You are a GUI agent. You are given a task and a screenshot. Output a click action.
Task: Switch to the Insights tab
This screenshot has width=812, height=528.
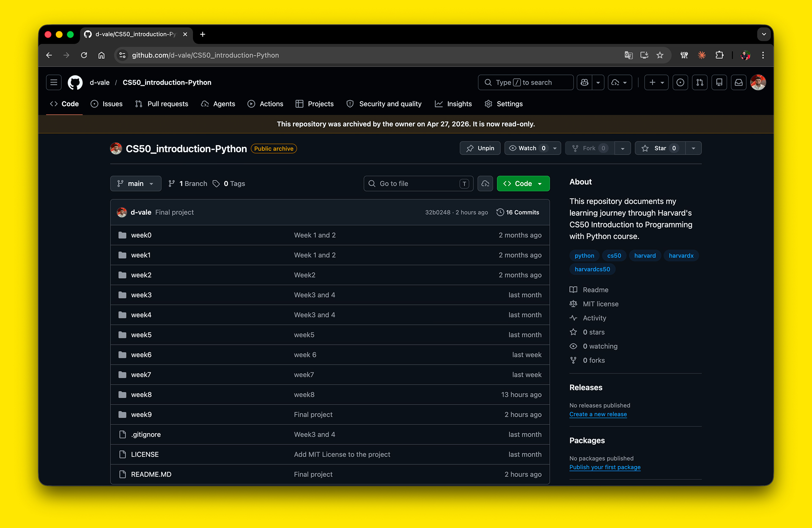click(x=453, y=104)
